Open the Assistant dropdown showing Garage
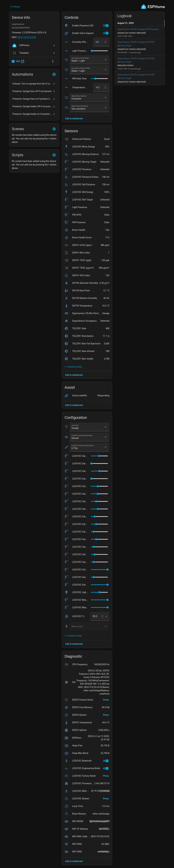 89,427
